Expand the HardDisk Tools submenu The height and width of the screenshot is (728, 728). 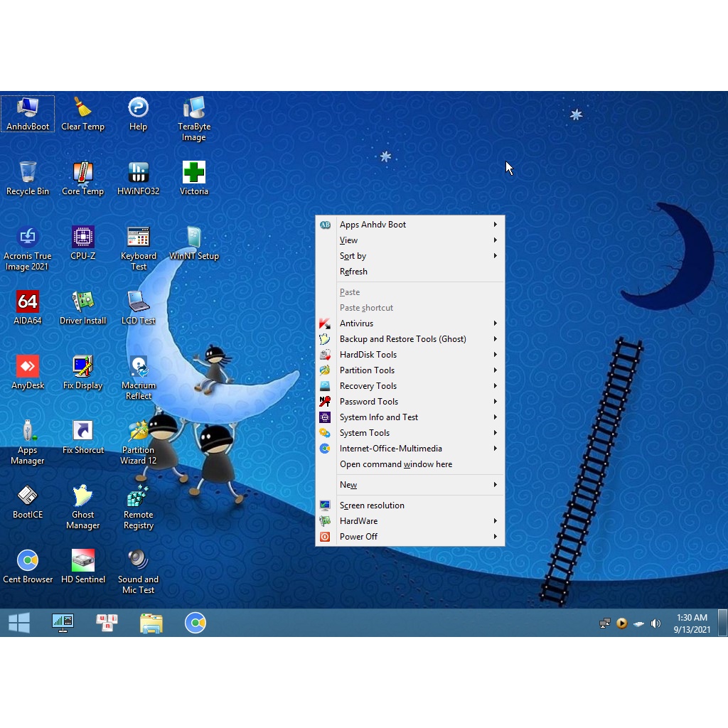[410, 355]
